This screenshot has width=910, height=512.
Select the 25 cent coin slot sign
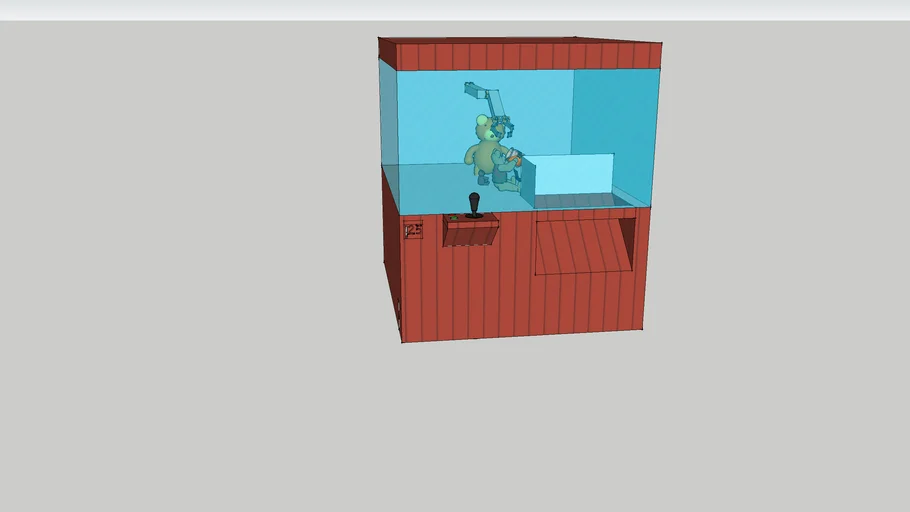pyautogui.click(x=413, y=230)
